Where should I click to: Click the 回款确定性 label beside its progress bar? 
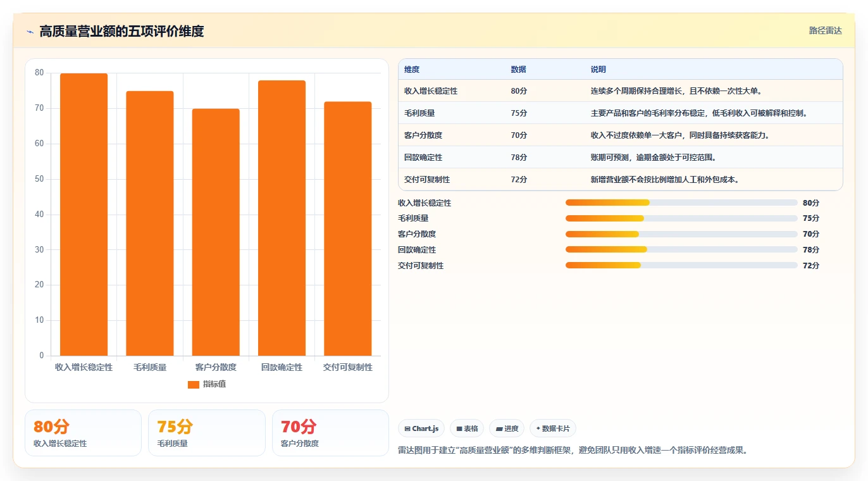(x=417, y=250)
